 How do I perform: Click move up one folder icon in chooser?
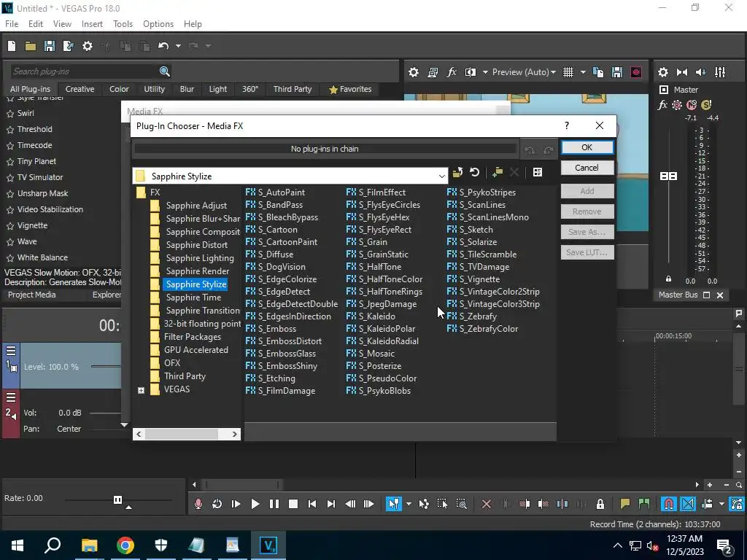(x=457, y=172)
